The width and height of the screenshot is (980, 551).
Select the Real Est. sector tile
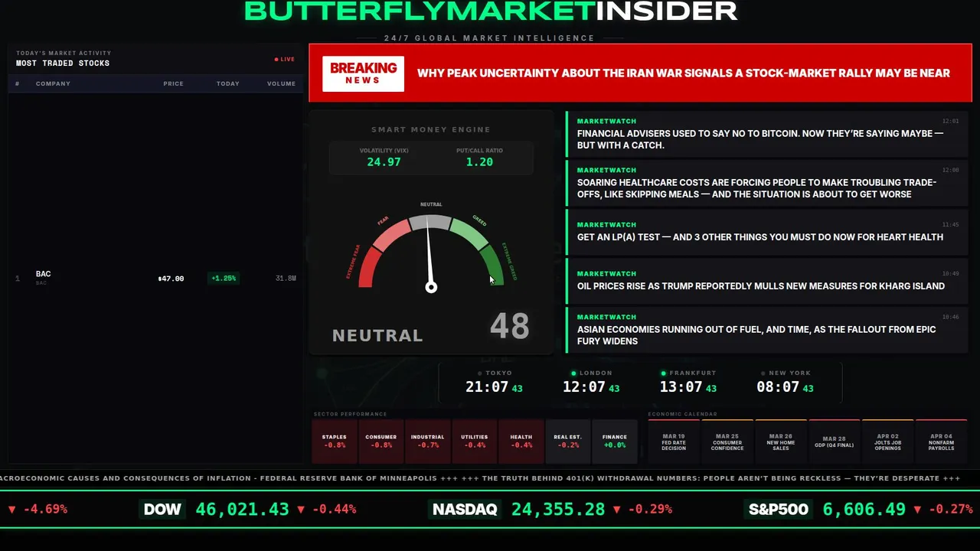[x=568, y=442]
